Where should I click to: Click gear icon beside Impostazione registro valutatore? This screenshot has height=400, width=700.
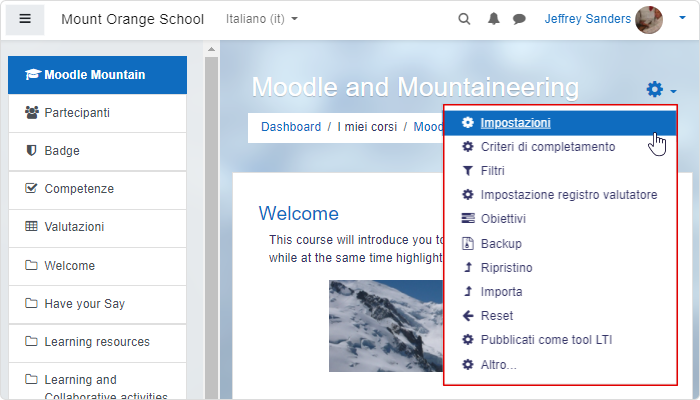pyautogui.click(x=467, y=195)
